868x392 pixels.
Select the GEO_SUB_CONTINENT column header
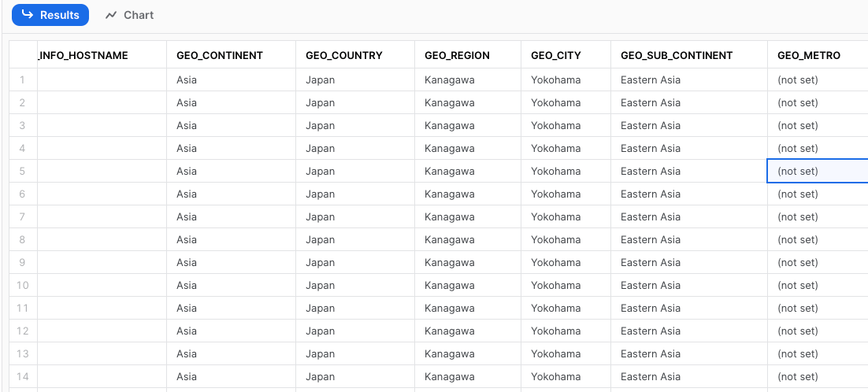tap(689, 55)
